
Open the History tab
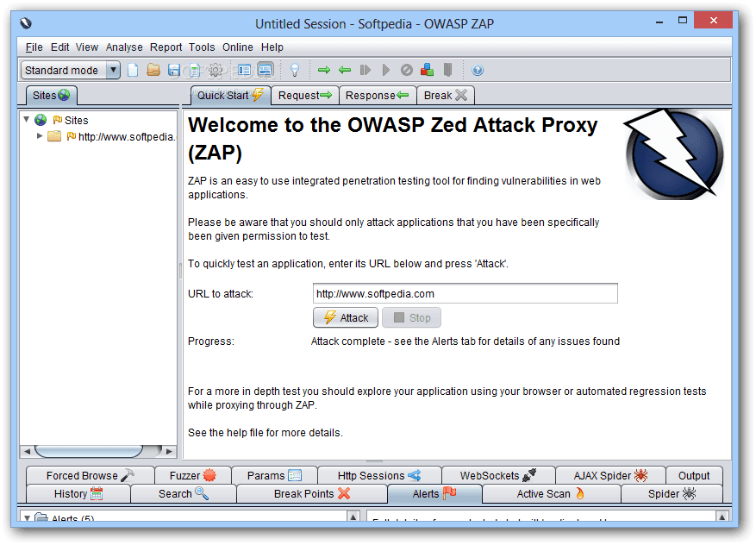click(78, 494)
